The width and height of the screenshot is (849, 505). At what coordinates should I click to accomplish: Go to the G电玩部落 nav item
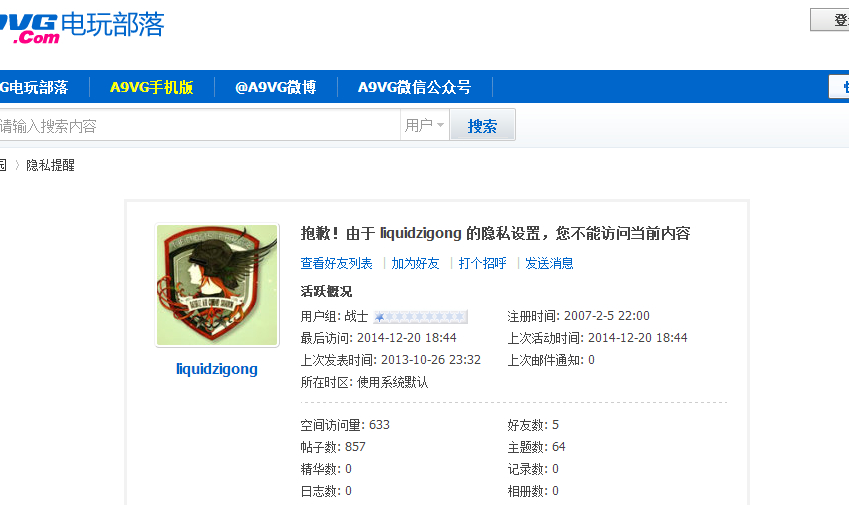(x=34, y=87)
